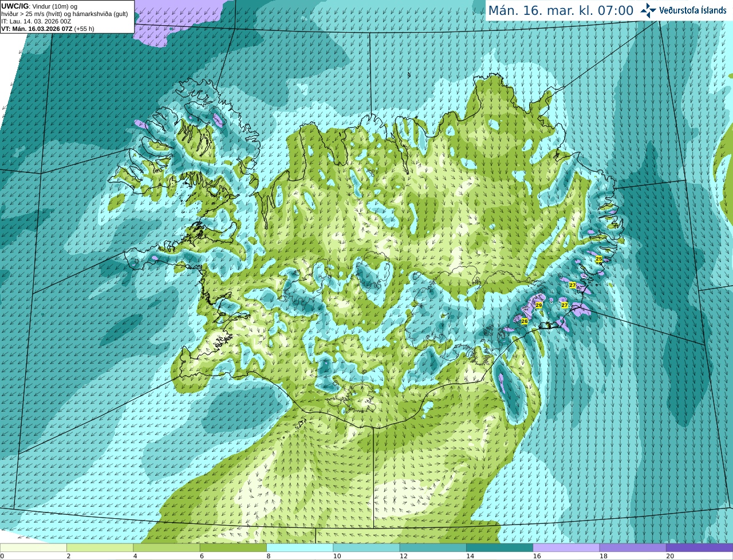This screenshot has height=560, width=733.
Task: Click the legend scale number 12
Action: click(x=403, y=556)
